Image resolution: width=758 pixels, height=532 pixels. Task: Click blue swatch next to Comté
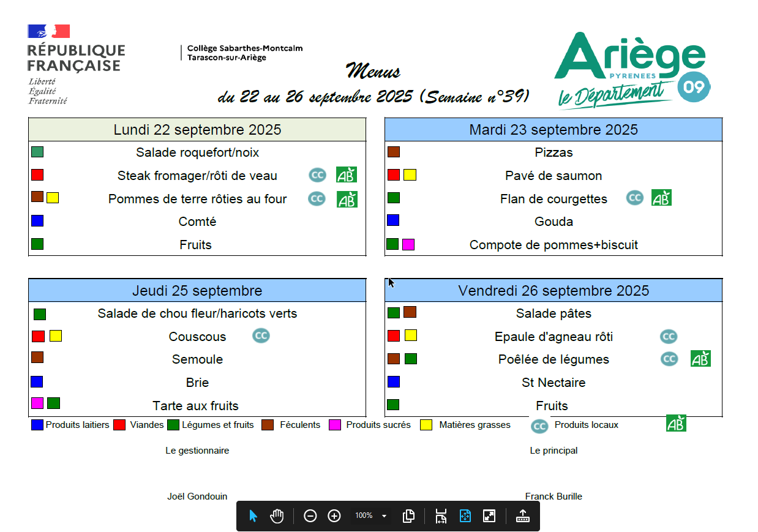pyautogui.click(x=37, y=221)
